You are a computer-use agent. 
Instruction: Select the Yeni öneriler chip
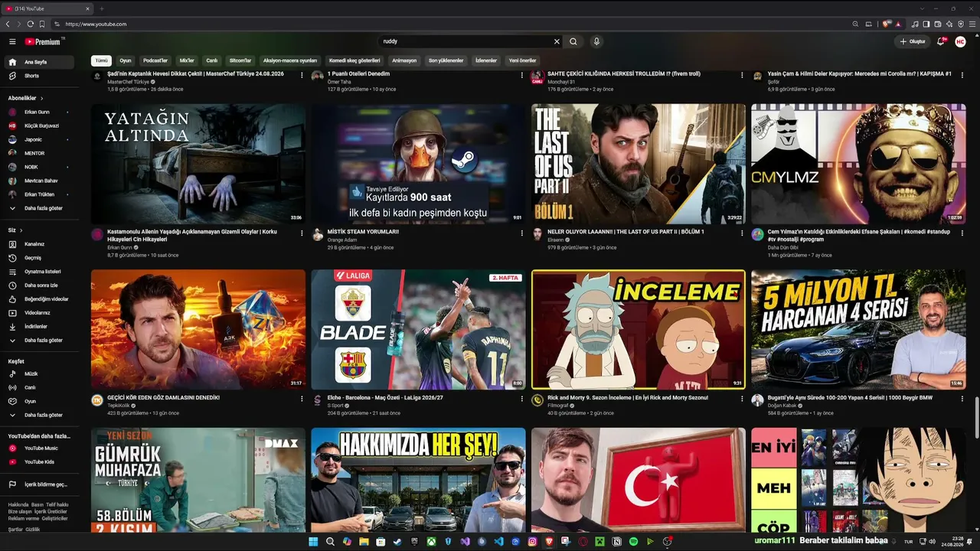523,60
